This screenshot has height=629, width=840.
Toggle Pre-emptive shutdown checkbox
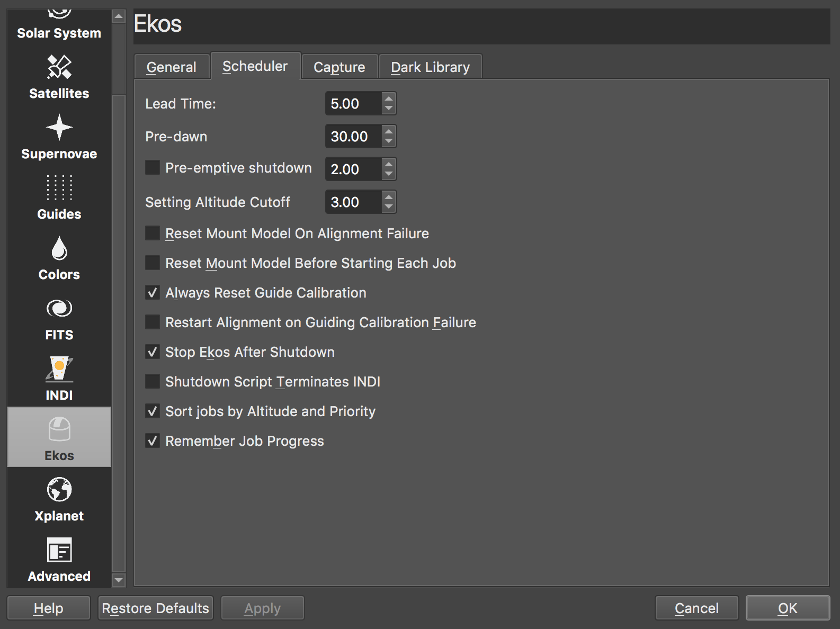tap(153, 168)
